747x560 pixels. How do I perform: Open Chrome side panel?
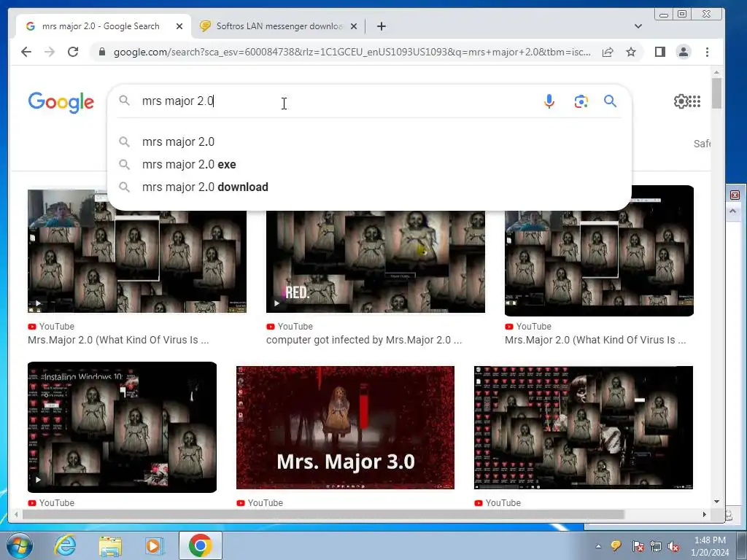click(659, 52)
